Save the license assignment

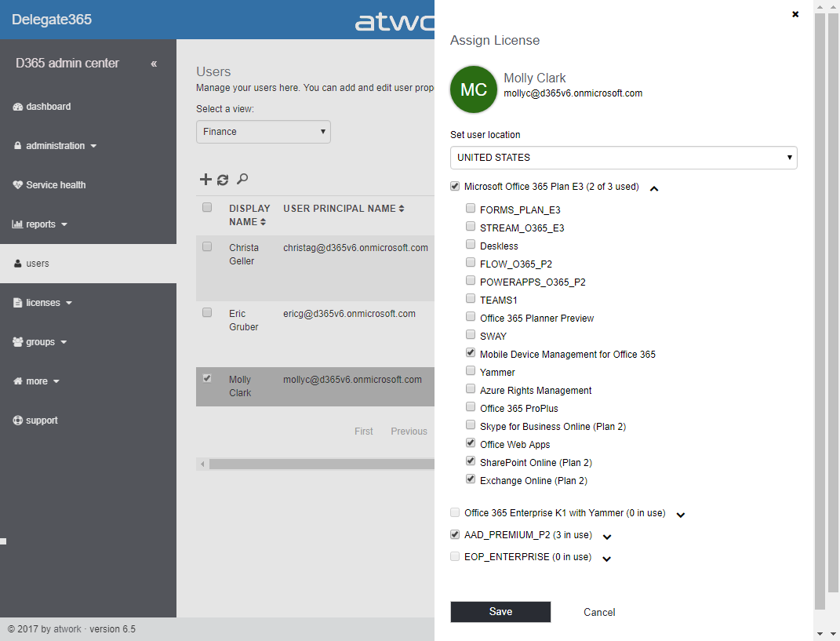coord(500,612)
